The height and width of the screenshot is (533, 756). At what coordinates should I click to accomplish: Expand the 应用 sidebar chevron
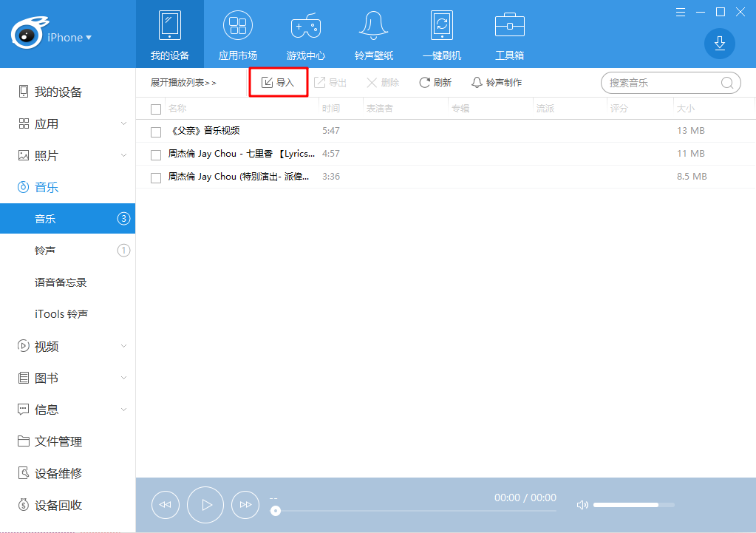click(x=123, y=124)
